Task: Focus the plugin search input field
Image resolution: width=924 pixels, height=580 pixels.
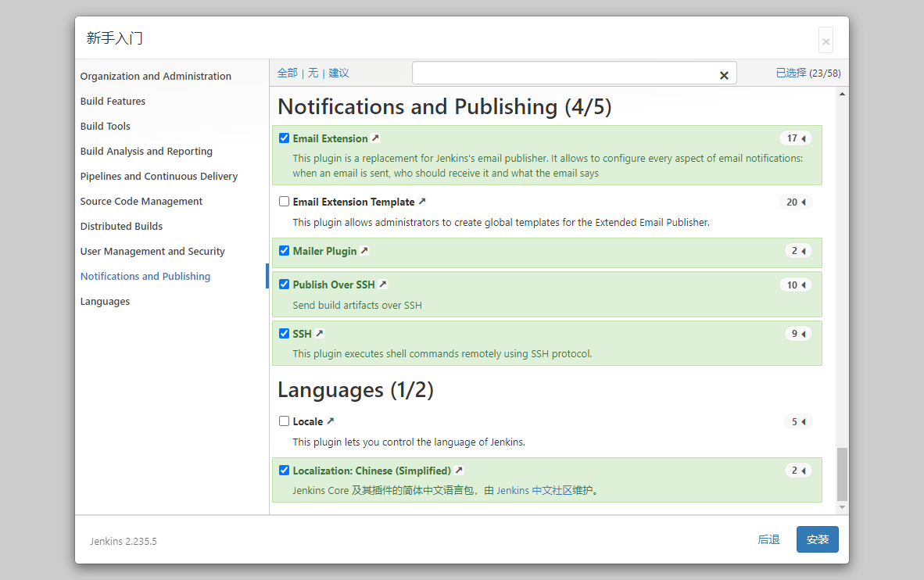Action: pyautogui.click(x=574, y=73)
